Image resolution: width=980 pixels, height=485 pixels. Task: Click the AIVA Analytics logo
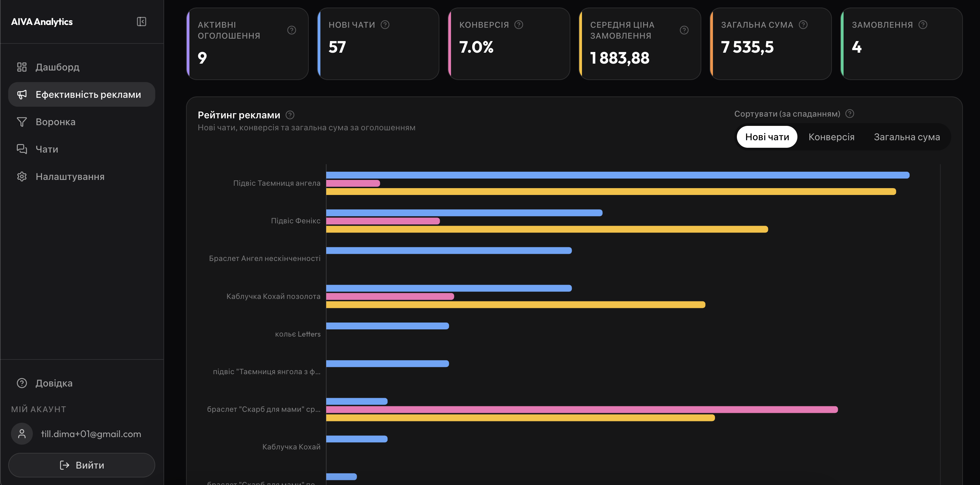pyautogui.click(x=42, y=22)
